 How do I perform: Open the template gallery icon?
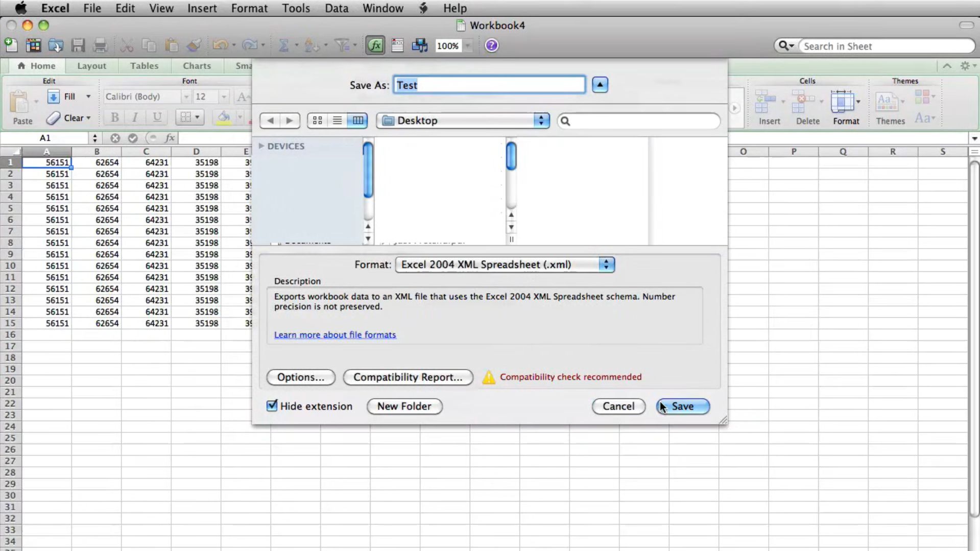[33, 45]
